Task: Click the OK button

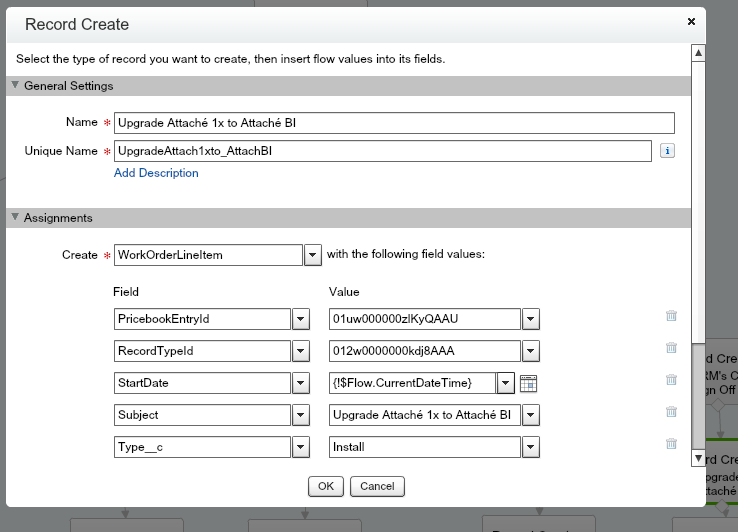Action: click(325, 486)
